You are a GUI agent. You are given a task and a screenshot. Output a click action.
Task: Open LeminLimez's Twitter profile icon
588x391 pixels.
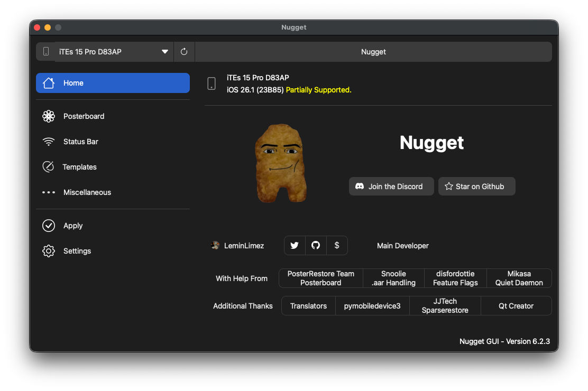(295, 246)
